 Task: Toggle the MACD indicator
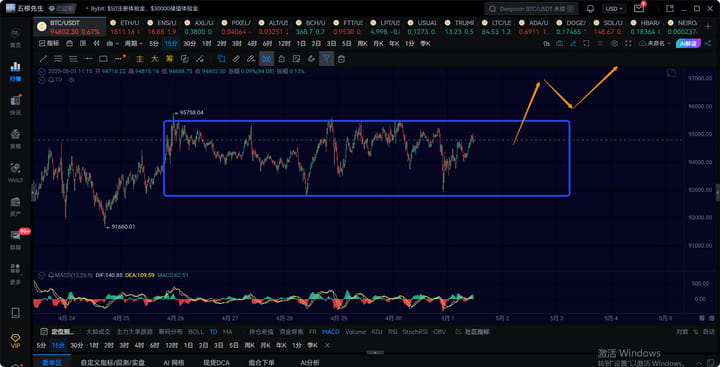coord(331,332)
